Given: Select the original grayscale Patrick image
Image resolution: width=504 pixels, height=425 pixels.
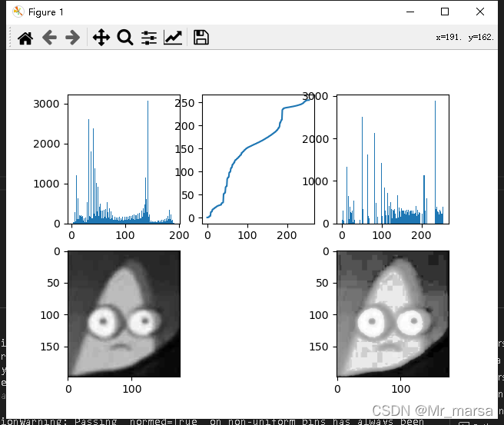Looking at the screenshot, I should (124, 314).
